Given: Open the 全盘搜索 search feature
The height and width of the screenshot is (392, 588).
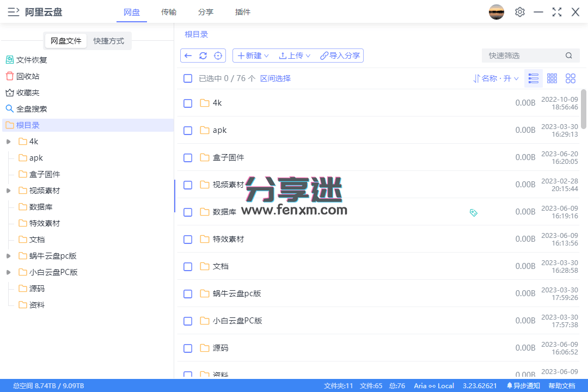Looking at the screenshot, I should tap(32, 108).
